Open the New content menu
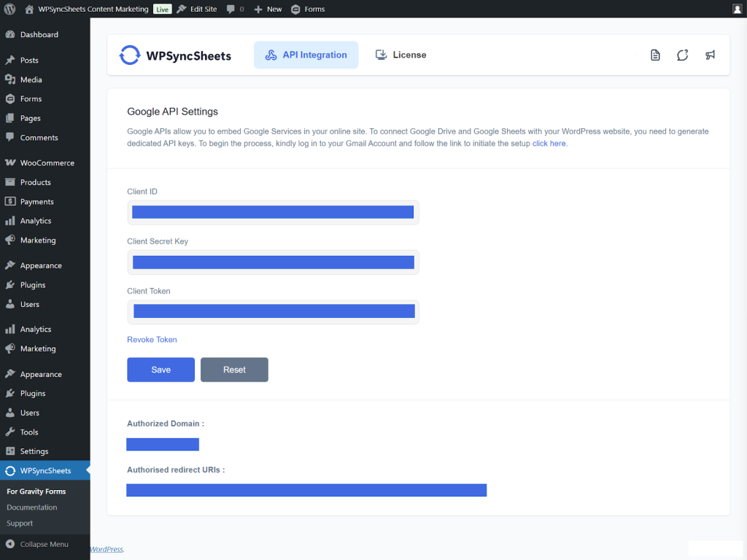This screenshot has height=560, width=747. pyautogui.click(x=268, y=9)
